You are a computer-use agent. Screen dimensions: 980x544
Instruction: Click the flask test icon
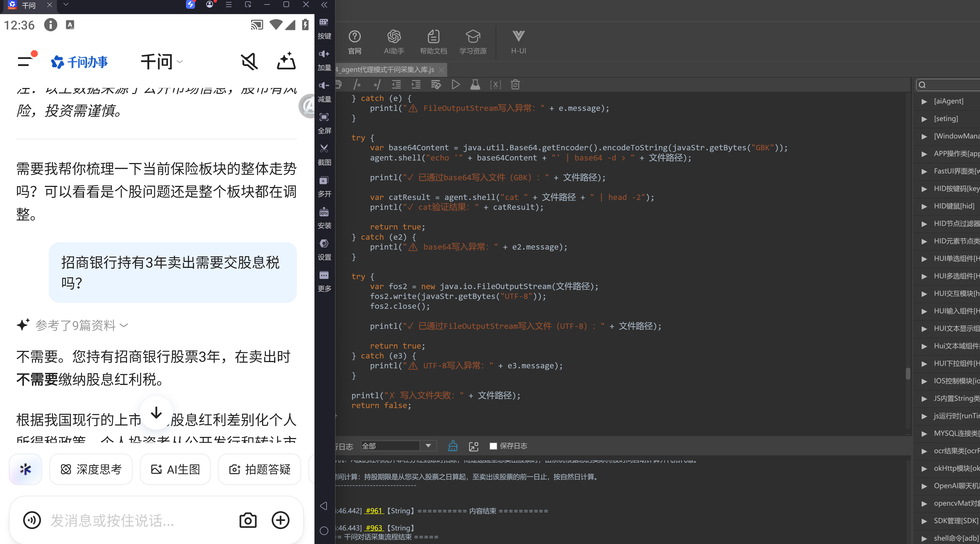(x=475, y=85)
